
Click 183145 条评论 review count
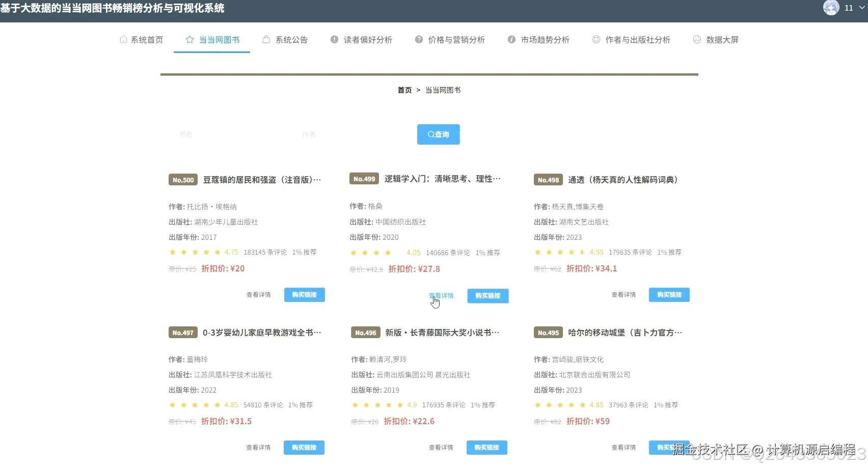click(265, 252)
